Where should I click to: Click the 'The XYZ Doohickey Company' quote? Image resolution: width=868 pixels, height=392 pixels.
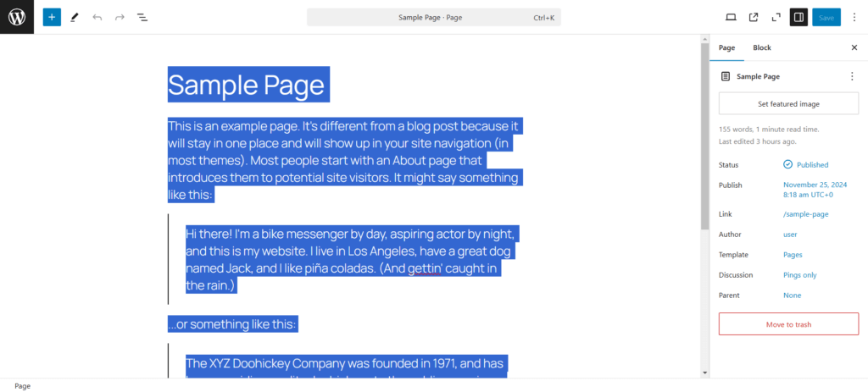pyautogui.click(x=346, y=366)
